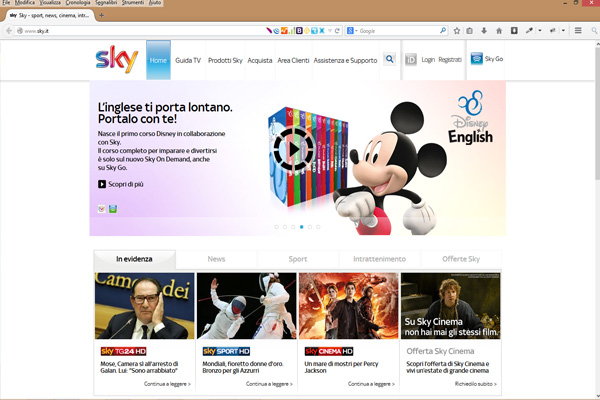Switch to the Sport tab
This screenshot has width=600, height=400.
[x=298, y=259]
